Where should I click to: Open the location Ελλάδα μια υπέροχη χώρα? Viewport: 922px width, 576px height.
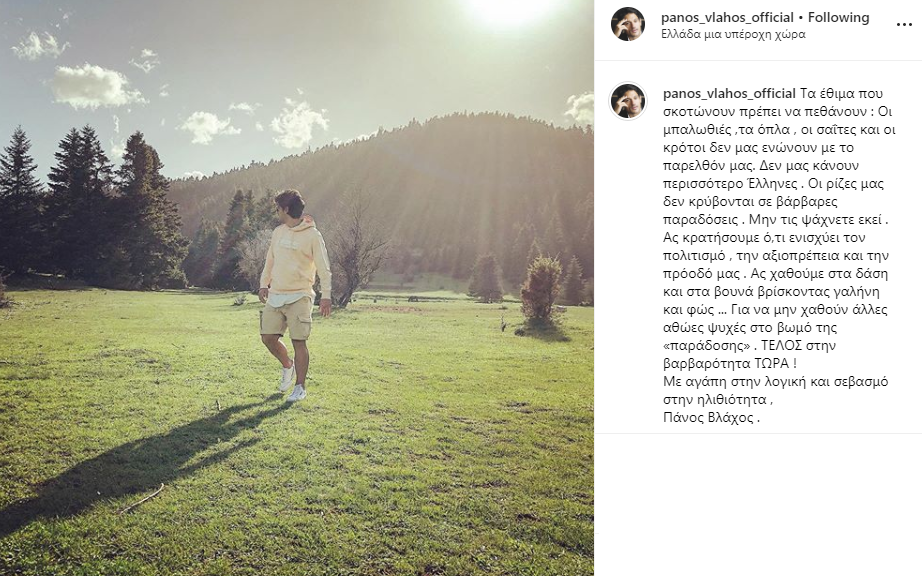tap(733, 34)
